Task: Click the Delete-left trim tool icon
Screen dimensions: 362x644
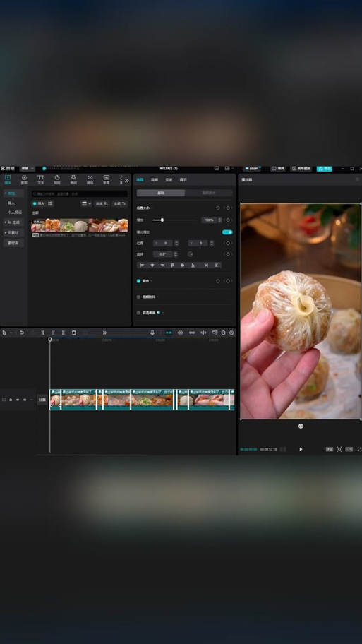Action: click(53, 333)
